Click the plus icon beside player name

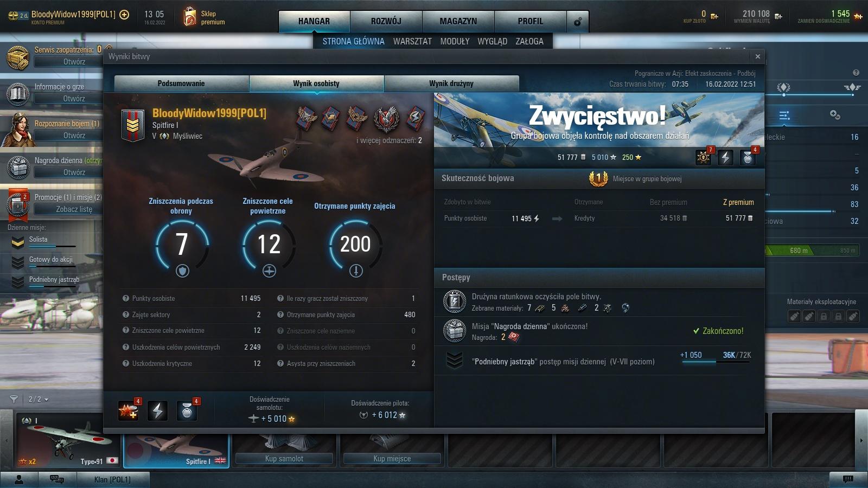click(124, 15)
